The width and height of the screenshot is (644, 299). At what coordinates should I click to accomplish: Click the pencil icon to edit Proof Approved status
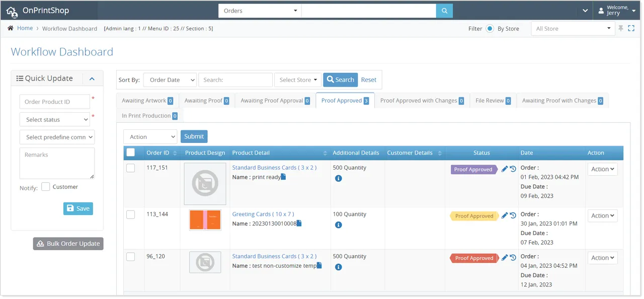(x=504, y=169)
